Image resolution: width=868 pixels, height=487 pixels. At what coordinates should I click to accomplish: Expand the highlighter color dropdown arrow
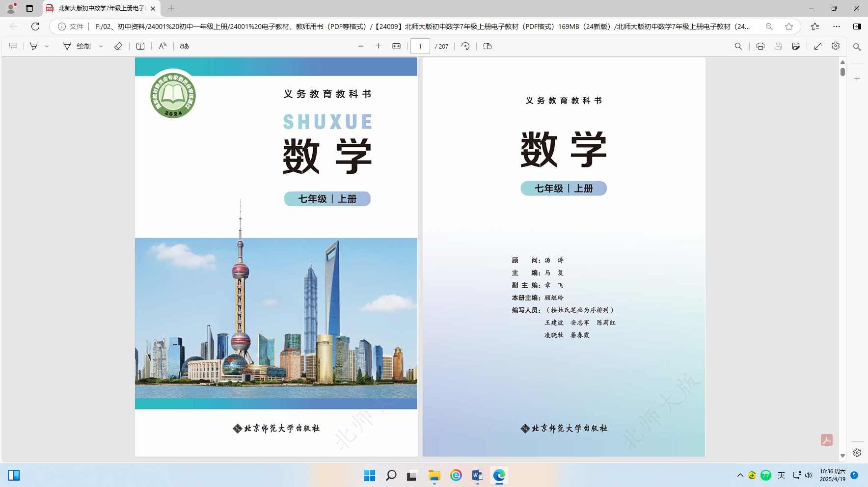47,46
